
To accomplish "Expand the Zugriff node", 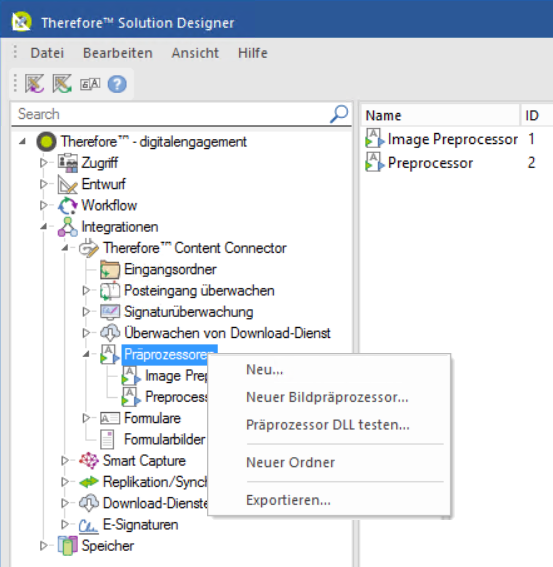I will coord(43,163).
